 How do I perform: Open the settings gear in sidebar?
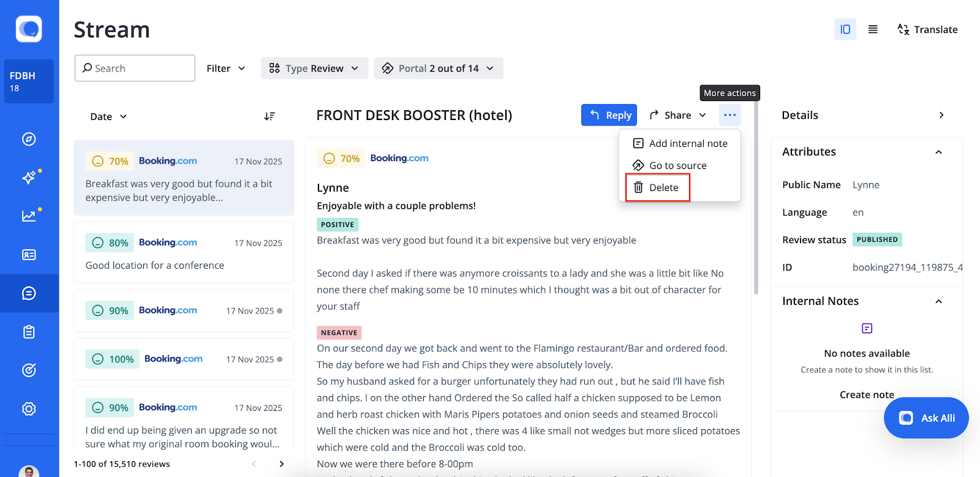(29, 408)
